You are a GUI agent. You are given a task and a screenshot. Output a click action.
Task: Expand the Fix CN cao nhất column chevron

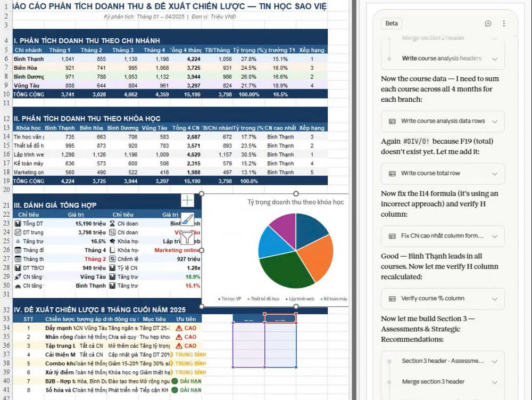494,236
